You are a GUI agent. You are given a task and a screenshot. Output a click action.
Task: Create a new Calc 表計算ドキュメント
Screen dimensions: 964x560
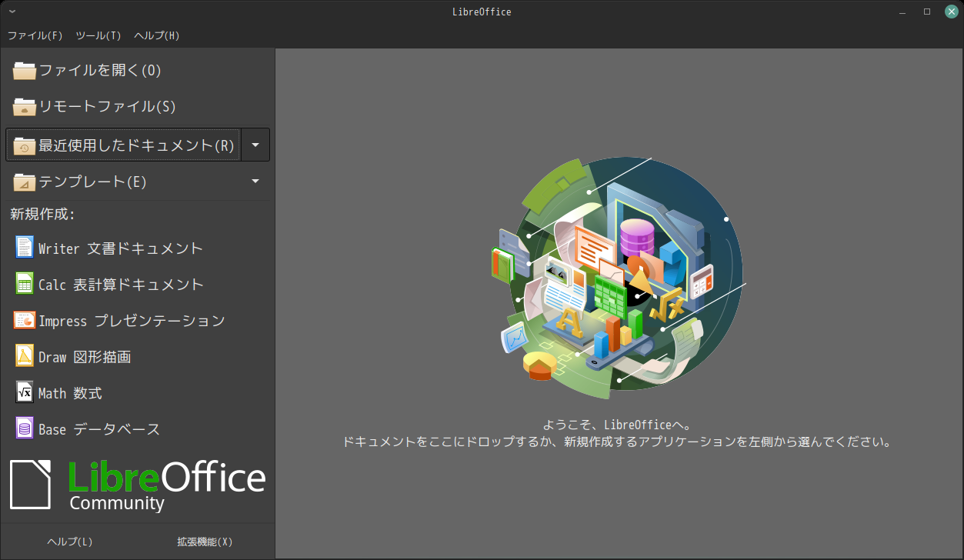pos(138,284)
